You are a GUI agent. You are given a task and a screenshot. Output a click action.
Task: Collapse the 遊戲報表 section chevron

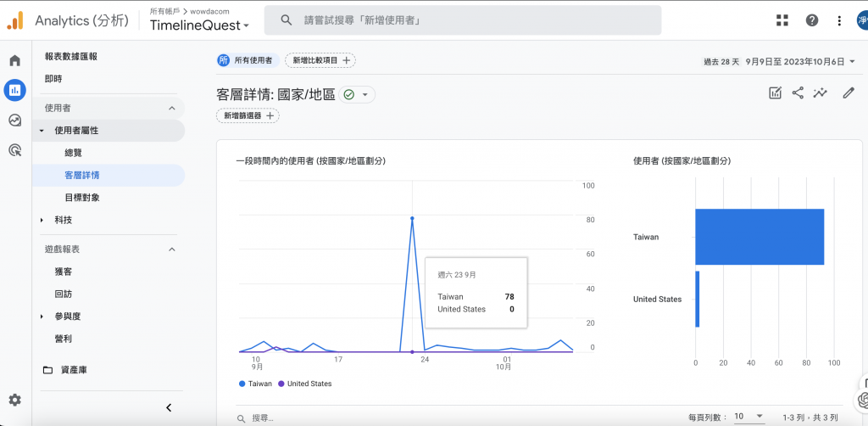pyautogui.click(x=171, y=249)
